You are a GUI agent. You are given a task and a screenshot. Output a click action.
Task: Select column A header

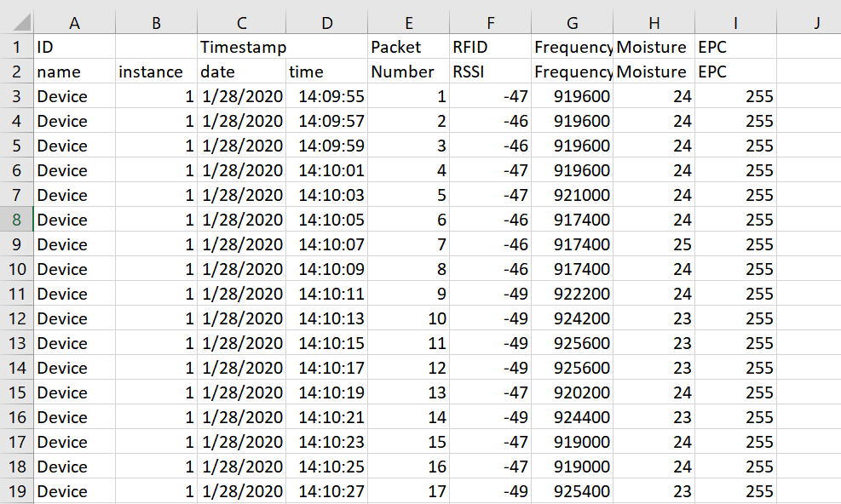74,23
